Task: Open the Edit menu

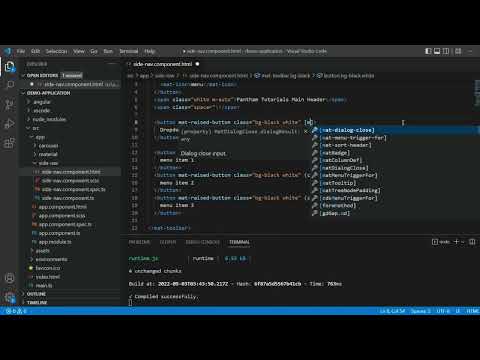Action: tap(35, 51)
